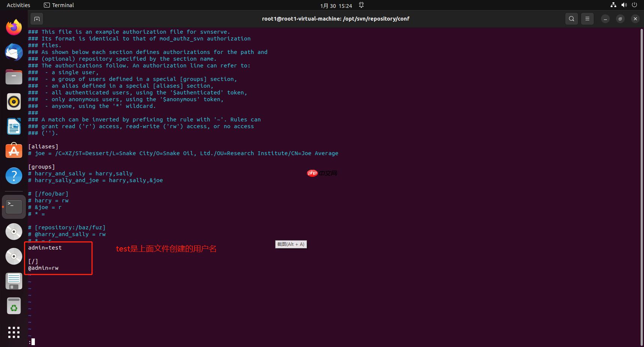Click the '# harry_and_sally = harry,sally' line
This screenshot has height=347, width=644.
coord(80,173)
